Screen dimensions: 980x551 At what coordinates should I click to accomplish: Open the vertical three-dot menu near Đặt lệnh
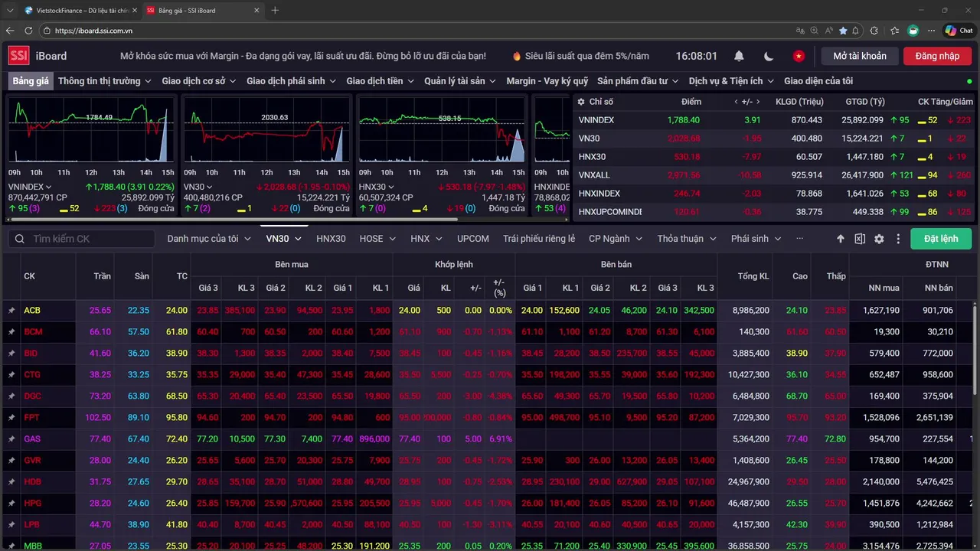point(898,239)
